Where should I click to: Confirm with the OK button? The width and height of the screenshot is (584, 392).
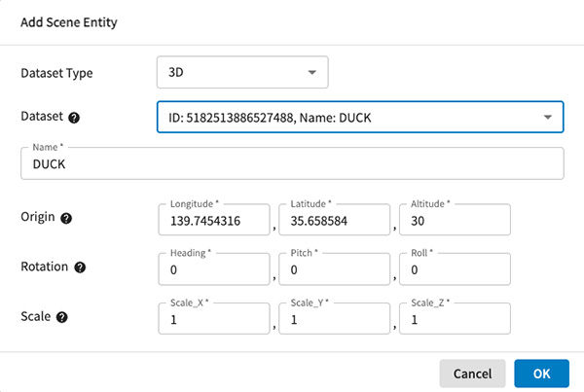pos(541,374)
